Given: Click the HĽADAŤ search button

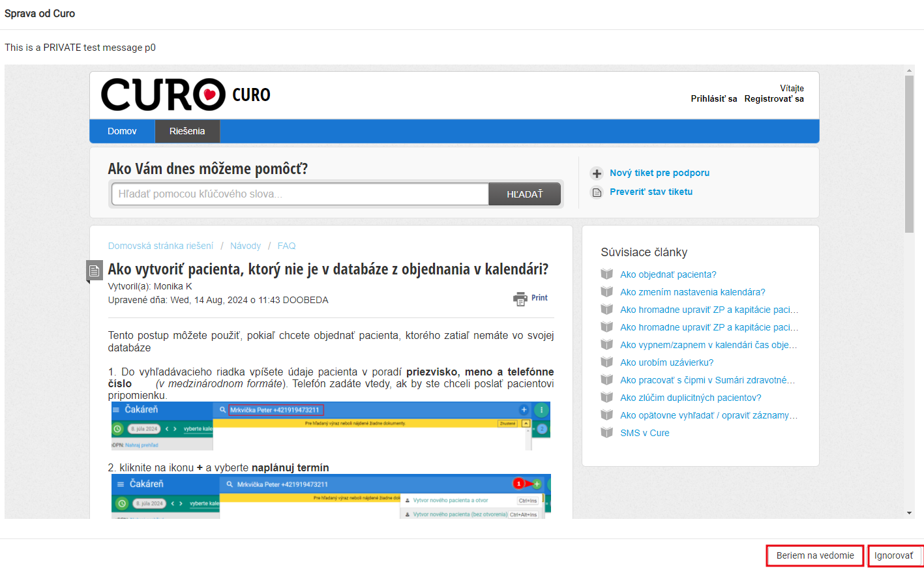Looking at the screenshot, I should coord(525,194).
